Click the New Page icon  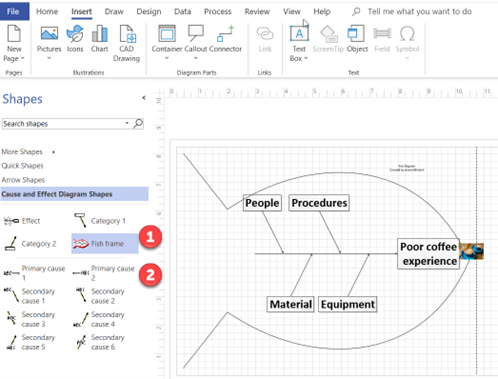click(14, 33)
